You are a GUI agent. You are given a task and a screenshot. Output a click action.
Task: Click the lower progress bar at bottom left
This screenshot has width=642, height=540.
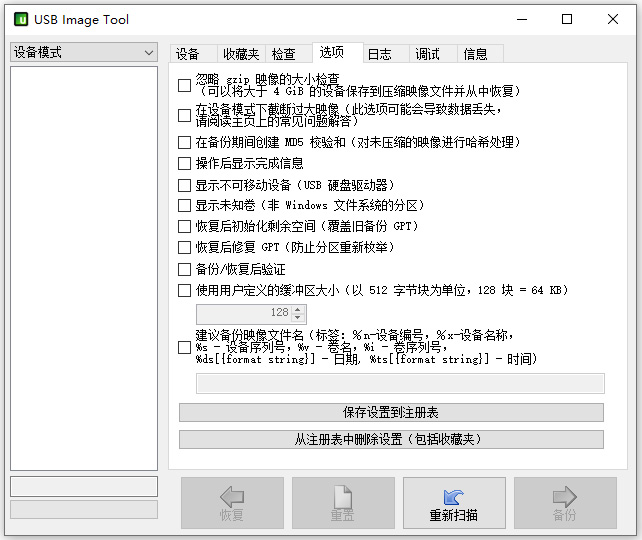coord(84,510)
